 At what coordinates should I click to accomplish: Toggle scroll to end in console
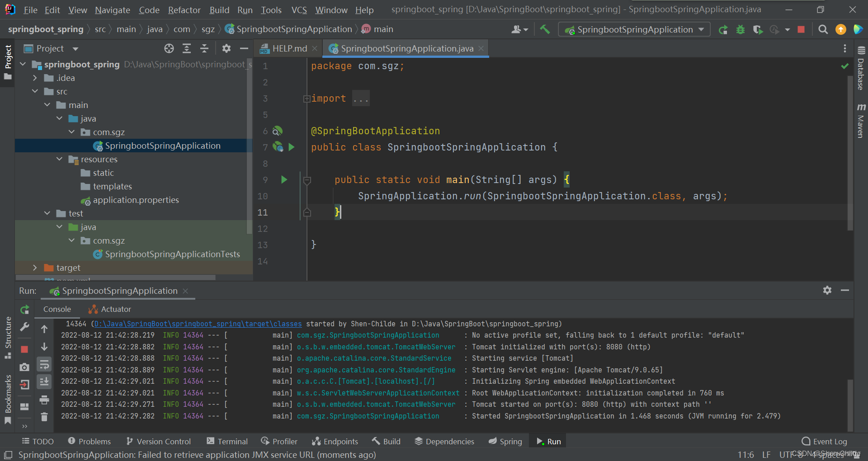click(x=44, y=382)
